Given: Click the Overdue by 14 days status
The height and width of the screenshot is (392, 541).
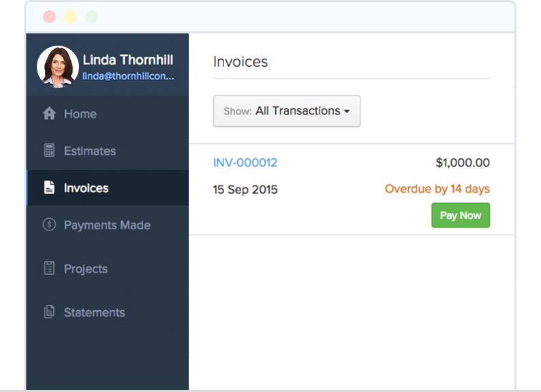Looking at the screenshot, I should pos(437,189).
